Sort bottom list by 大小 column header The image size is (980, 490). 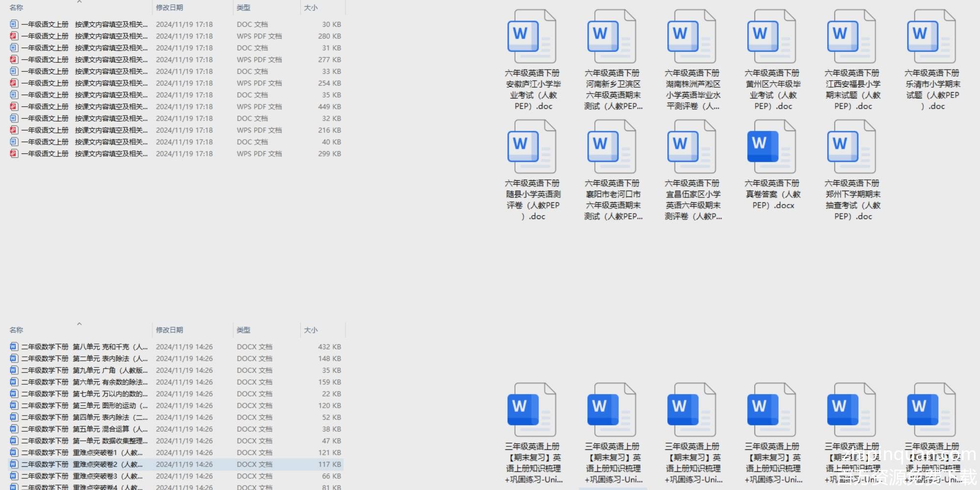coord(311,330)
